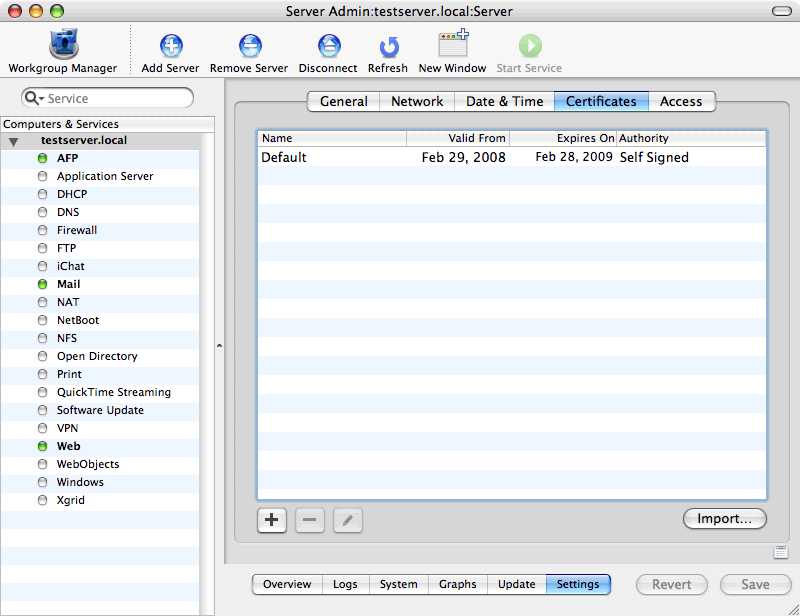Refresh the server view

tap(389, 47)
